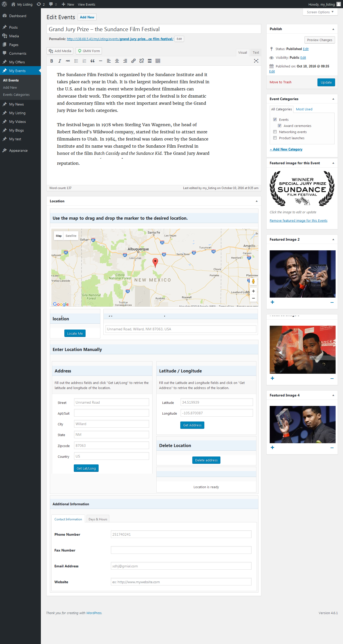Collapse the Featured Image 2 panel
This screenshot has width=343, height=644.
[x=333, y=239]
